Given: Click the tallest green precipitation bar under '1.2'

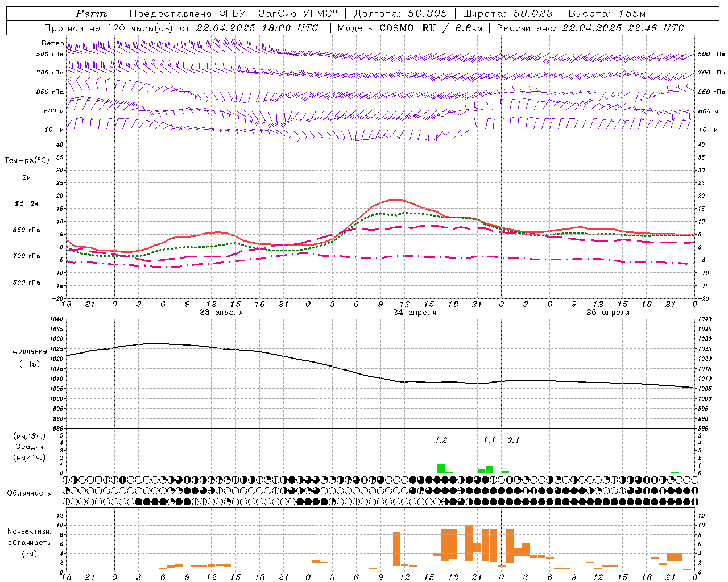Looking at the screenshot, I should pyautogui.click(x=441, y=469).
